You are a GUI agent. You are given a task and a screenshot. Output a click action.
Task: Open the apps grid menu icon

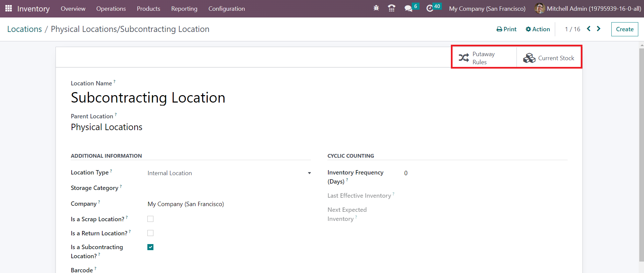click(x=8, y=8)
